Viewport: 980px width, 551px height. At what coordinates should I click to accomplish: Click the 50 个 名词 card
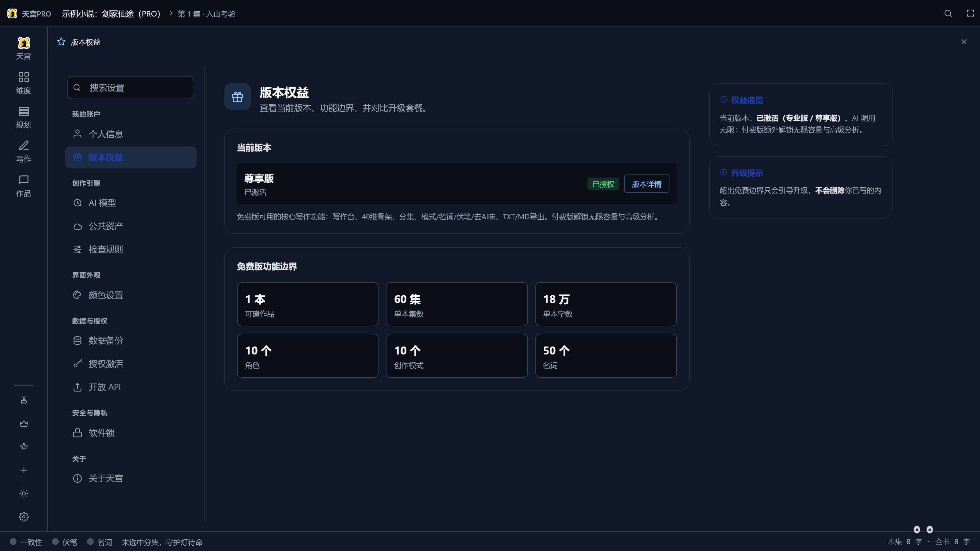pyautogui.click(x=606, y=355)
